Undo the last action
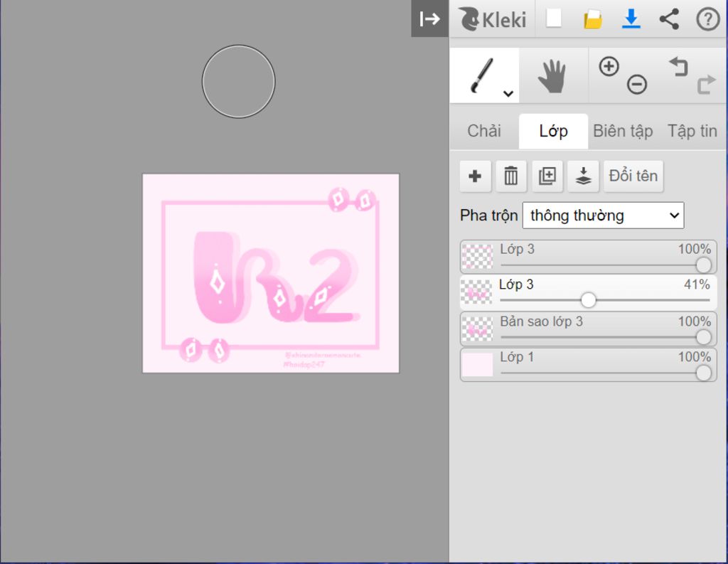728x564 pixels. click(x=678, y=66)
